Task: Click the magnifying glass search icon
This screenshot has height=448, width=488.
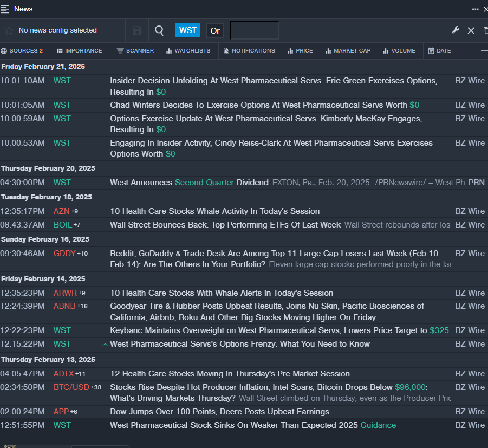Action: [x=159, y=30]
